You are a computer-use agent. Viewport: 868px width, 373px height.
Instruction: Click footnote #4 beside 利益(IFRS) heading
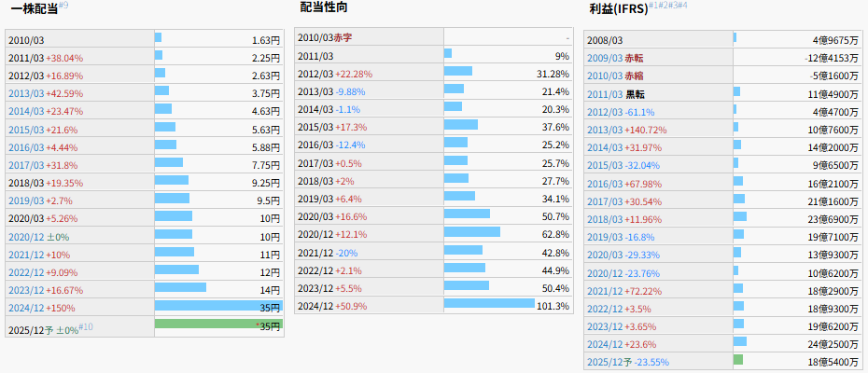pyautogui.click(x=682, y=6)
